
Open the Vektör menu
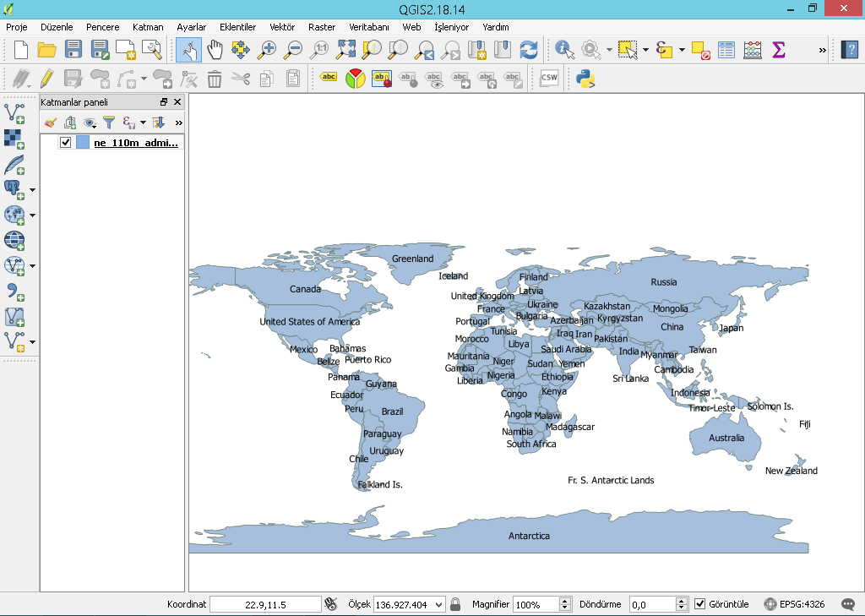pos(282,27)
